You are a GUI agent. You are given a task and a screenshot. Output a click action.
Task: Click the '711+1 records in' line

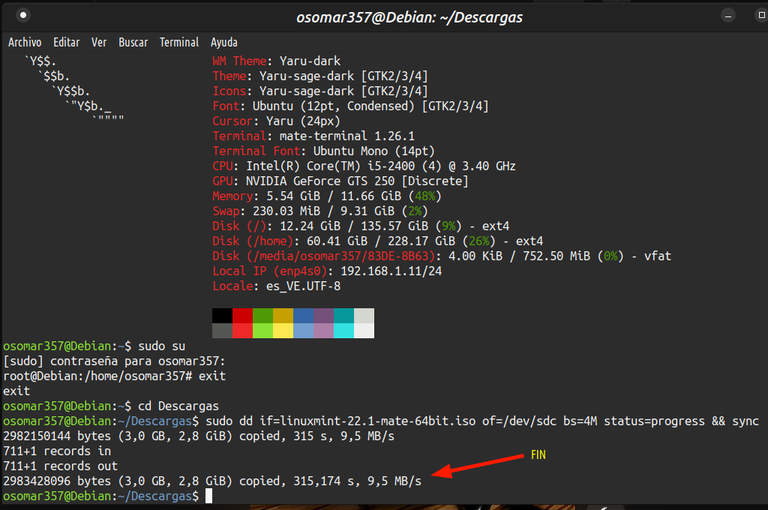click(x=57, y=451)
